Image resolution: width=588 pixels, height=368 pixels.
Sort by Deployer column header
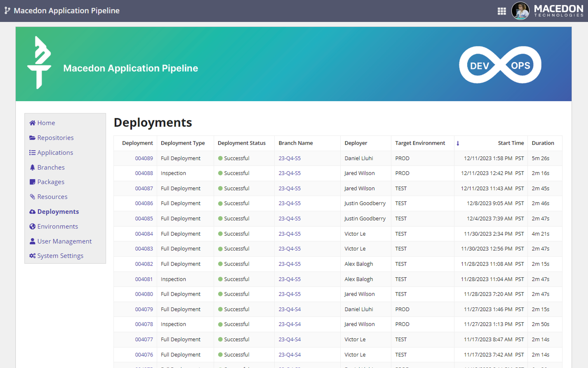[x=356, y=143]
